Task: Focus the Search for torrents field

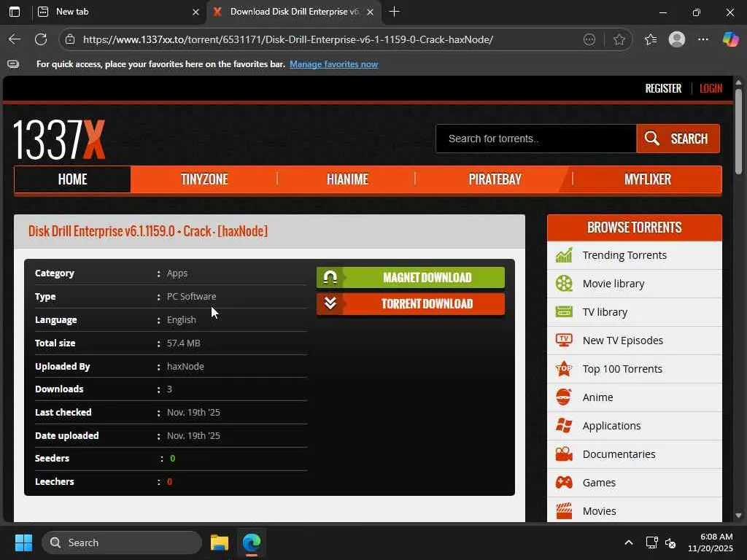Action: point(536,139)
